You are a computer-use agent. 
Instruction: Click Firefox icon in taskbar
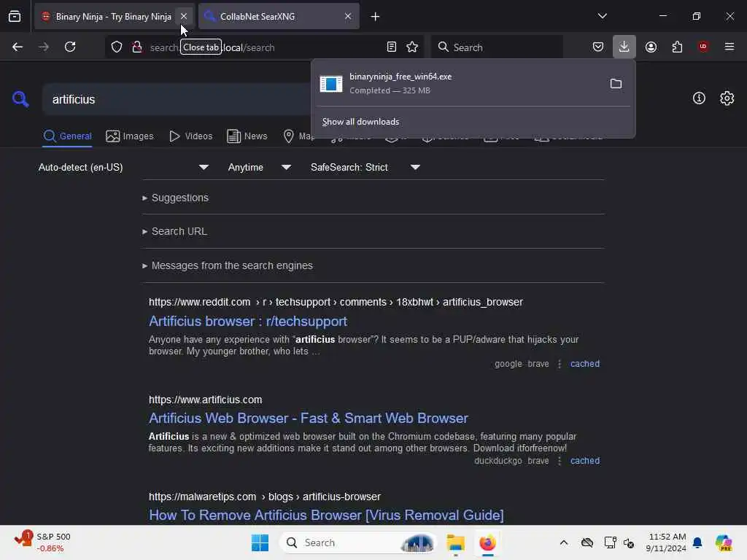[487, 542]
